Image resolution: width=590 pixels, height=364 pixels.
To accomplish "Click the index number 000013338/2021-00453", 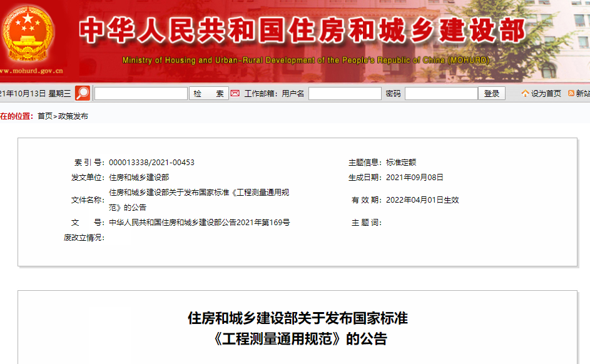I will [151, 162].
